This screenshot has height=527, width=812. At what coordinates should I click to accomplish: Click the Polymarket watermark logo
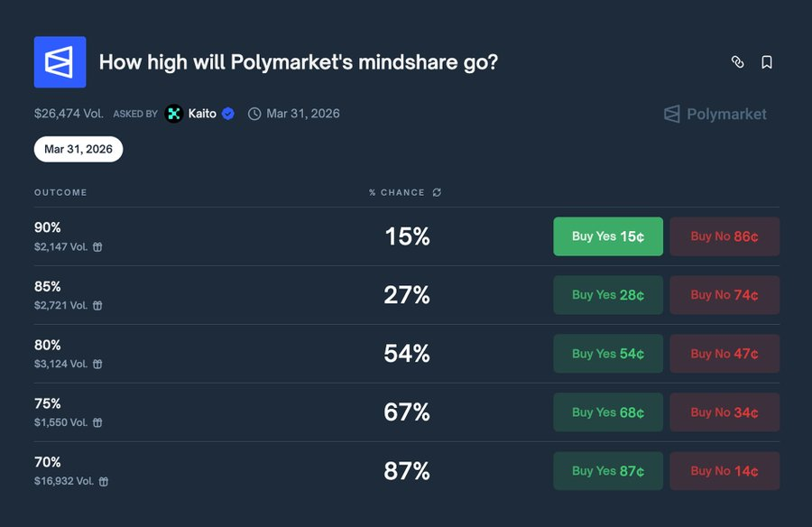tap(715, 114)
